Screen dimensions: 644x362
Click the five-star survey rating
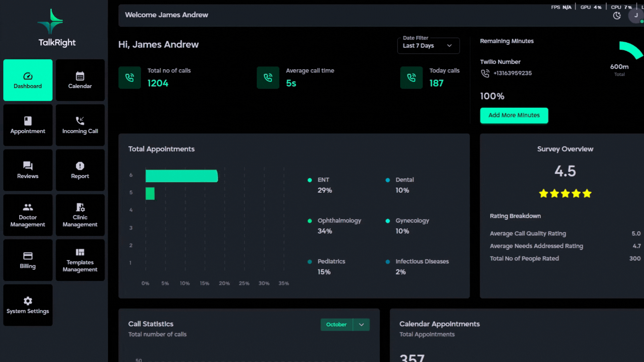click(x=565, y=193)
